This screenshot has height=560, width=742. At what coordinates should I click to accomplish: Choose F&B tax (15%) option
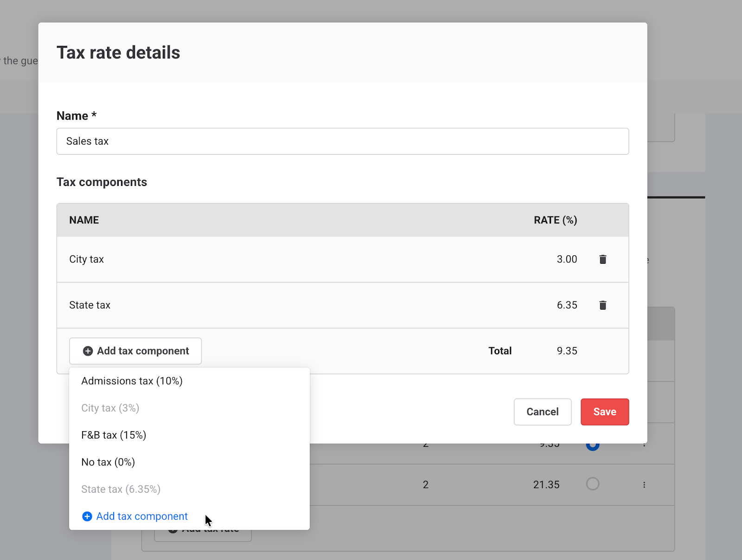[114, 435]
